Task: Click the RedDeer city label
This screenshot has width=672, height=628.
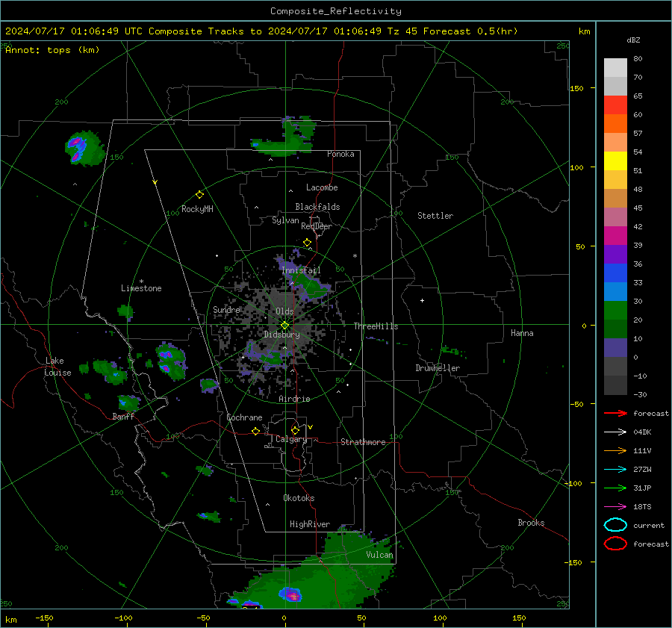Action: click(317, 226)
